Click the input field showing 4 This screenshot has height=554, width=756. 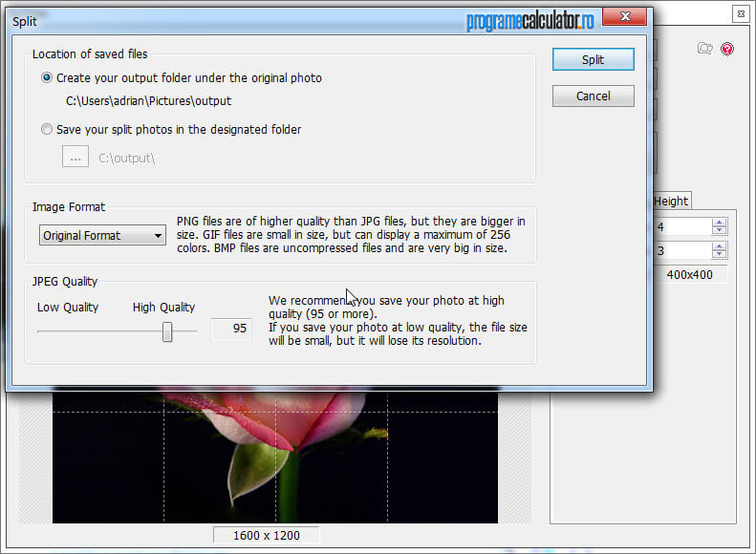(683, 226)
